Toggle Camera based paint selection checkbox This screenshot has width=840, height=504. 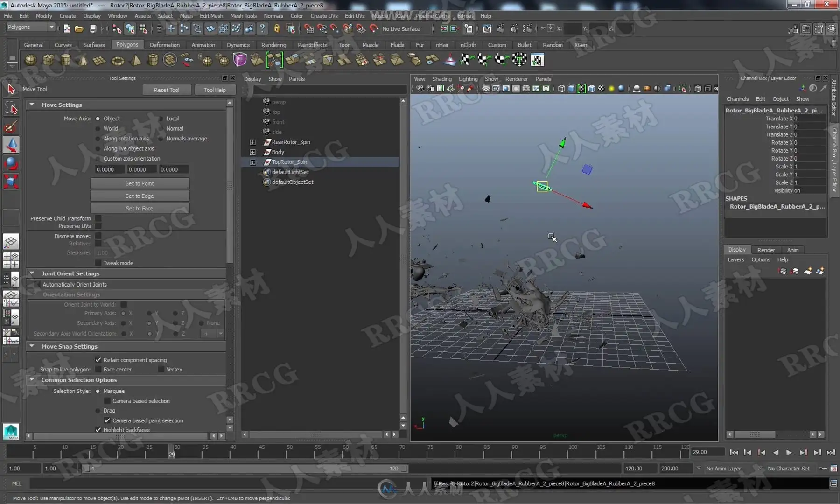(x=107, y=420)
